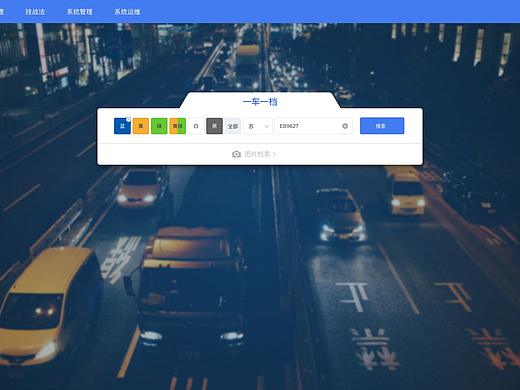Select the white (白) license plate color
The width and height of the screenshot is (520, 390).
[196, 126]
